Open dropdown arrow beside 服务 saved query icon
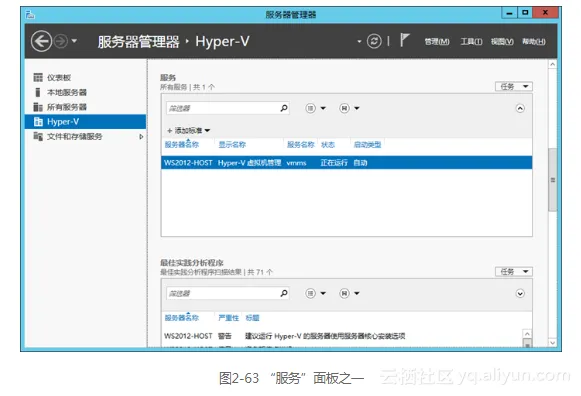Viewport: 581px width, 396px height. tap(357, 108)
